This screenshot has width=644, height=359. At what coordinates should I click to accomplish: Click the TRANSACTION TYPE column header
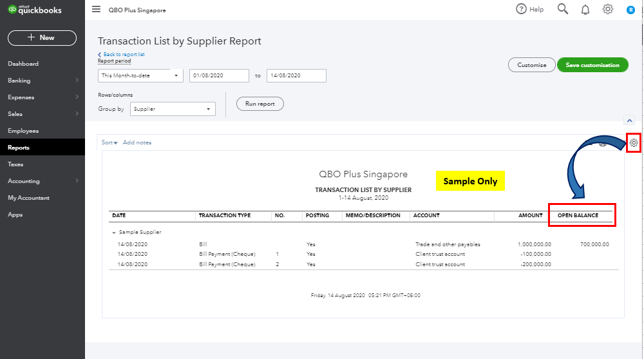[x=225, y=215]
